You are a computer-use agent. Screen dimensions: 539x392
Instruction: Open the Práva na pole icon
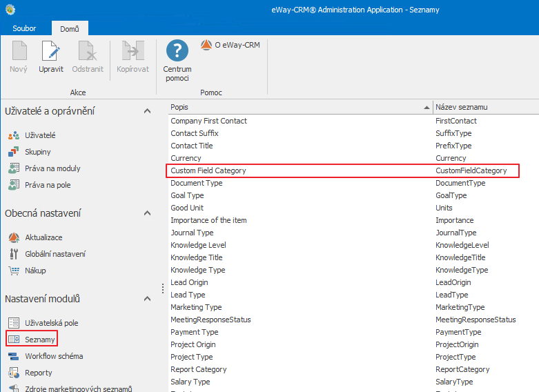point(14,185)
